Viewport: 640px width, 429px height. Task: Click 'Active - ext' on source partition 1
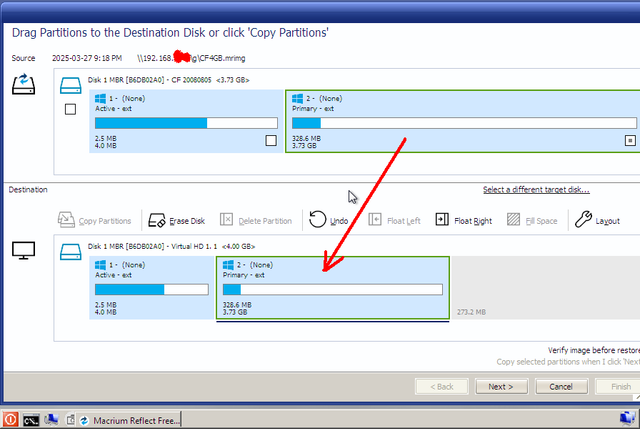tap(113, 109)
